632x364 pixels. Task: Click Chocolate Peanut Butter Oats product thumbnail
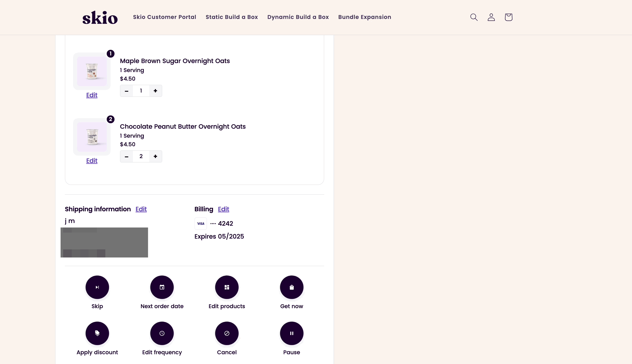tap(92, 137)
